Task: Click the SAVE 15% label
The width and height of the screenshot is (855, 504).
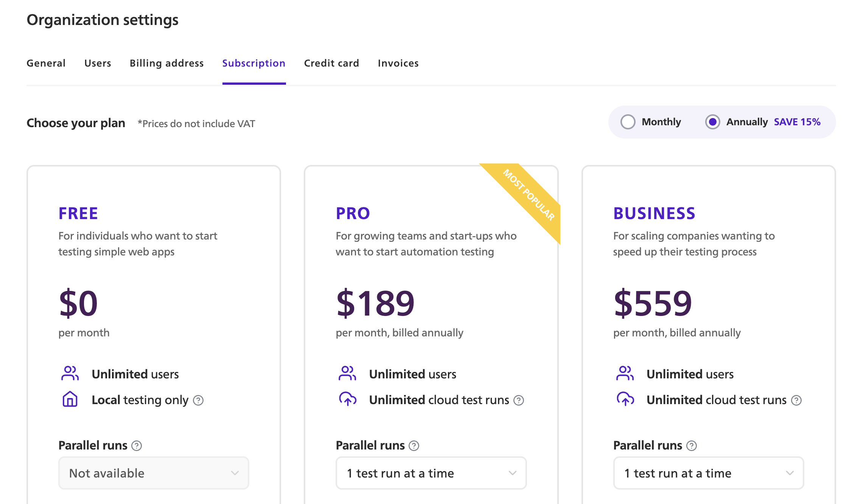Action: pos(797,122)
